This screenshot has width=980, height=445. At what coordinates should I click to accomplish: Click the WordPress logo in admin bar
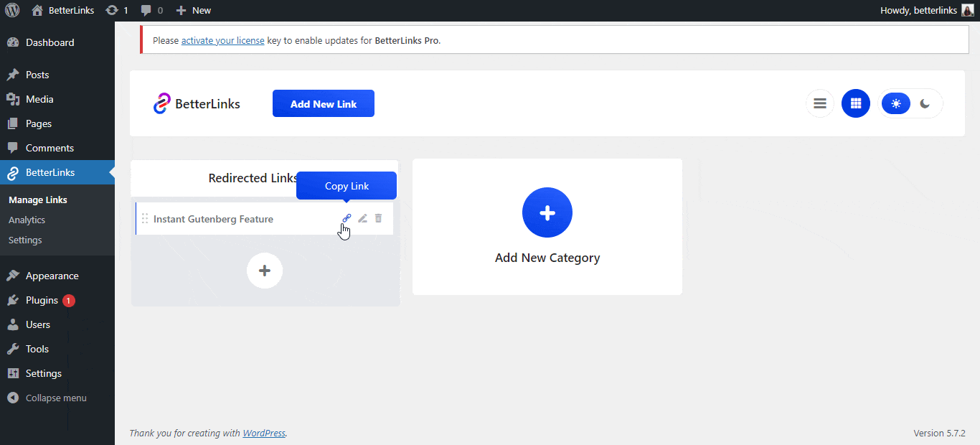[12, 10]
